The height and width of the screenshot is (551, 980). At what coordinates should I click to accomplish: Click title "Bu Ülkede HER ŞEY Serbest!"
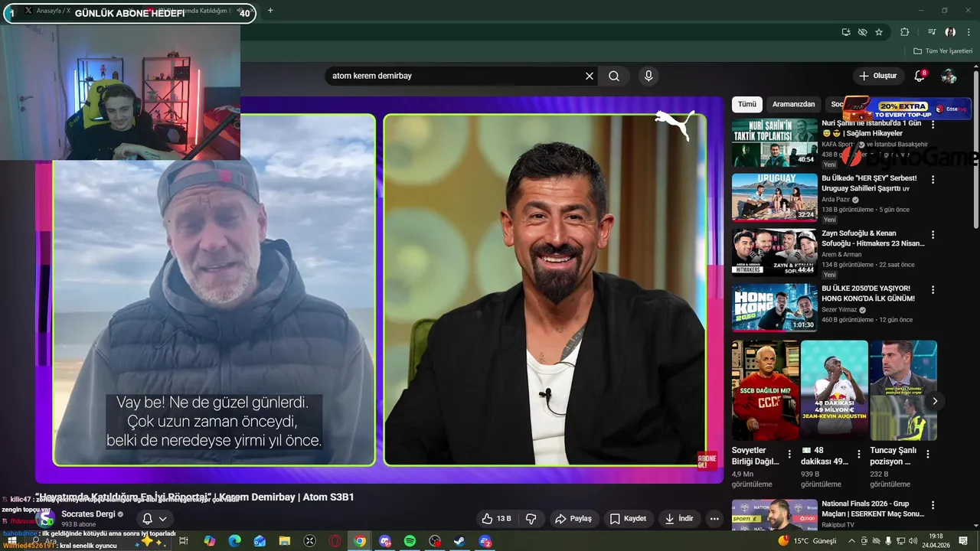coord(869,184)
